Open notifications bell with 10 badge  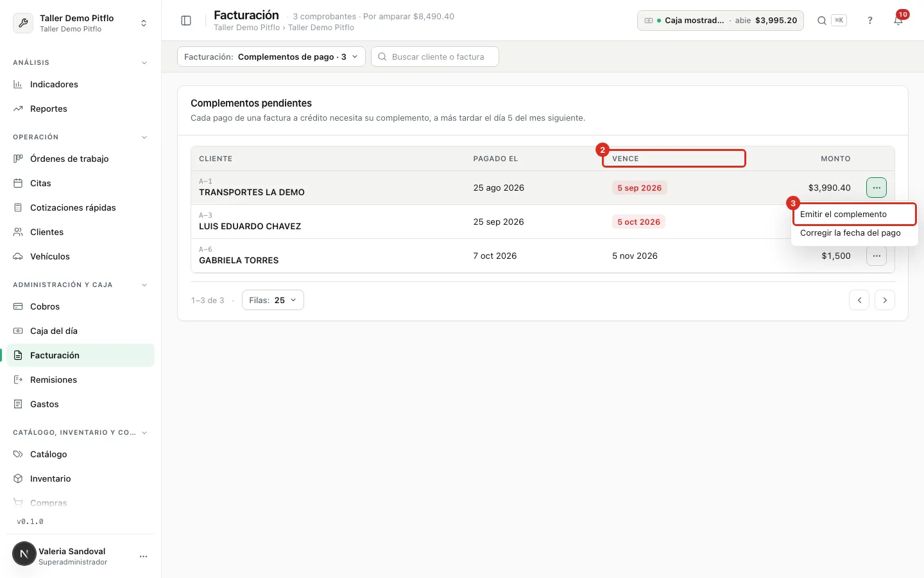pyautogui.click(x=898, y=21)
